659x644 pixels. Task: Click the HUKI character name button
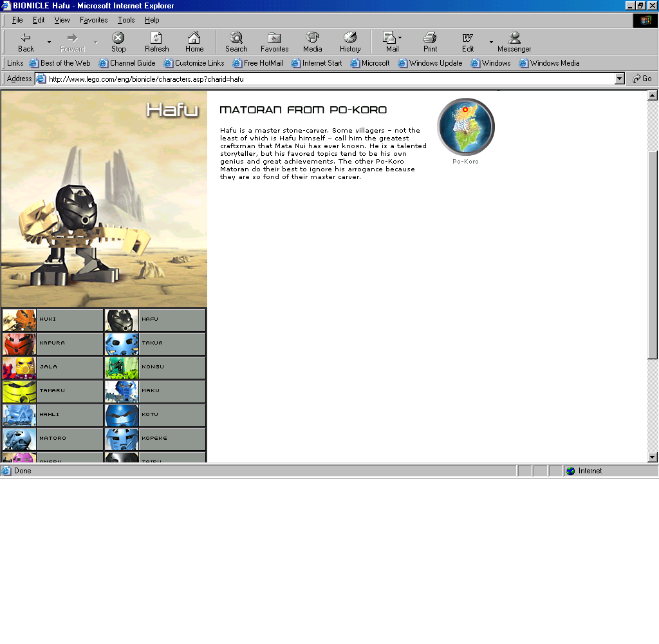(70, 320)
